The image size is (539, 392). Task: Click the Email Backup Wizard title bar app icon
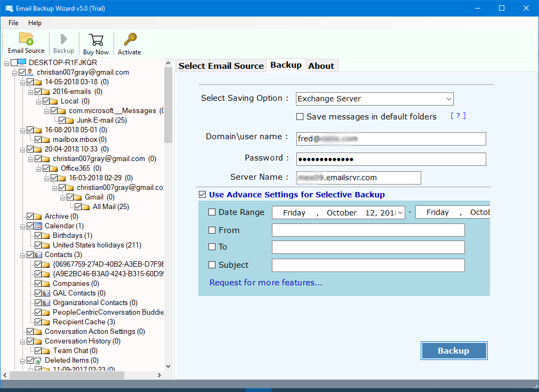click(x=9, y=8)
